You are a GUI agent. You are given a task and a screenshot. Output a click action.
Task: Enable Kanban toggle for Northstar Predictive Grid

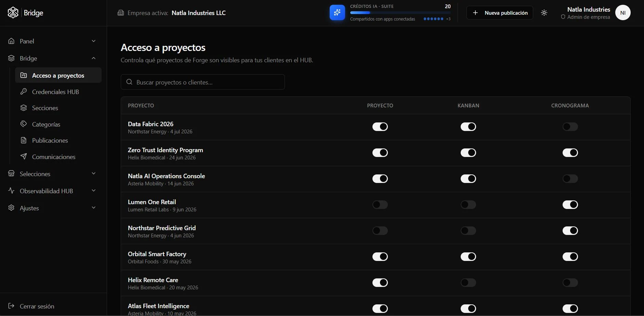[x=468, y=231]
